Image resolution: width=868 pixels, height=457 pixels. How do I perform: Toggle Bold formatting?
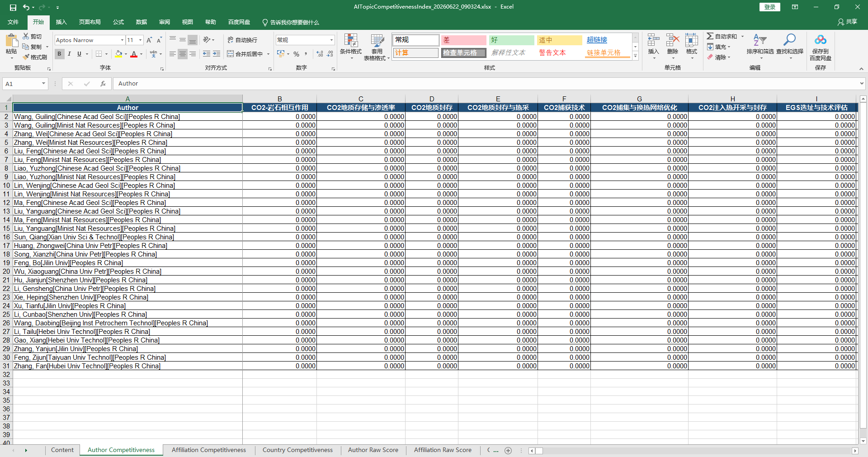tap(59, 54)
